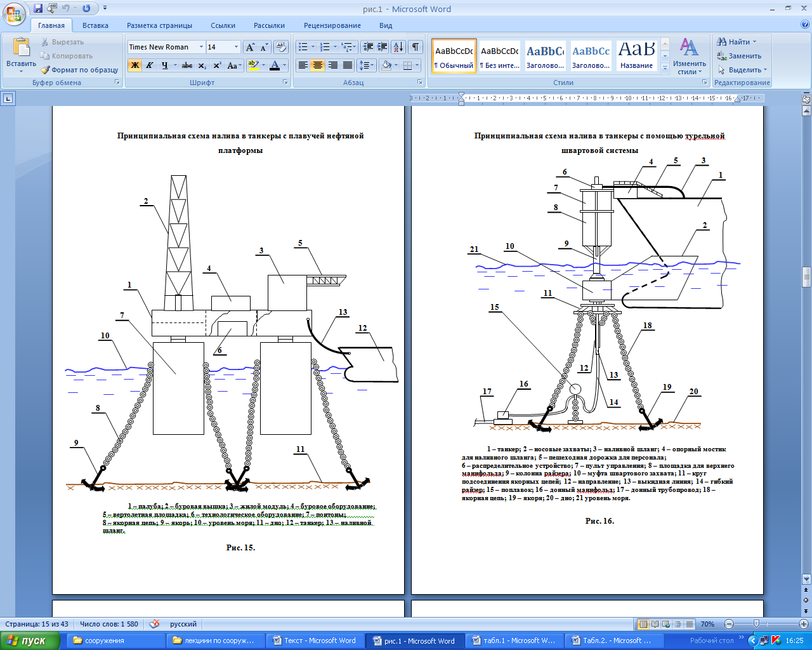Click the zoom slider in status bar
812x650 pixels.
coord(756,624)
